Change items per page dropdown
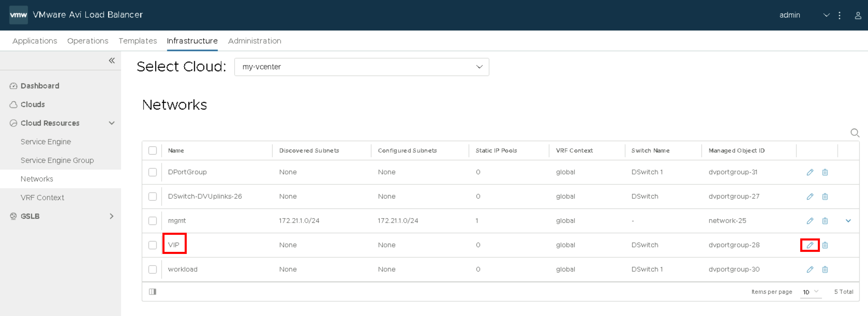 pyautogui.click(x=811, y=292)
